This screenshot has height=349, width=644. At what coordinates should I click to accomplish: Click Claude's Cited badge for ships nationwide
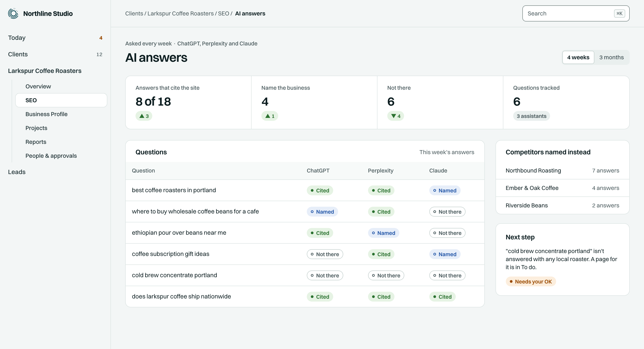click(442, 297)
